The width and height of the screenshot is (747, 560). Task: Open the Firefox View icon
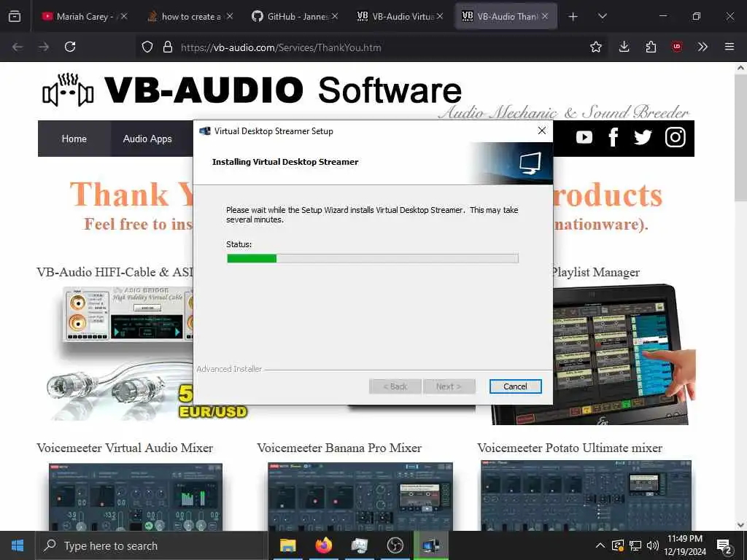15,17
